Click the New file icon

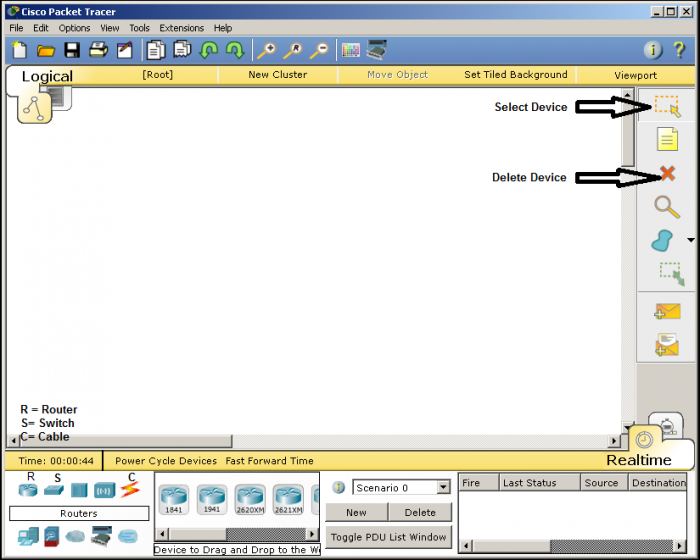19,50
